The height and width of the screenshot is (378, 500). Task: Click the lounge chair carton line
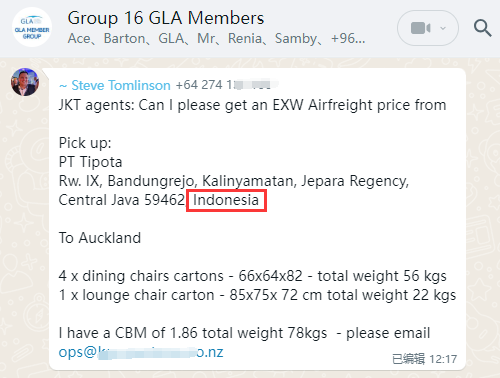(x=257, y=295)
